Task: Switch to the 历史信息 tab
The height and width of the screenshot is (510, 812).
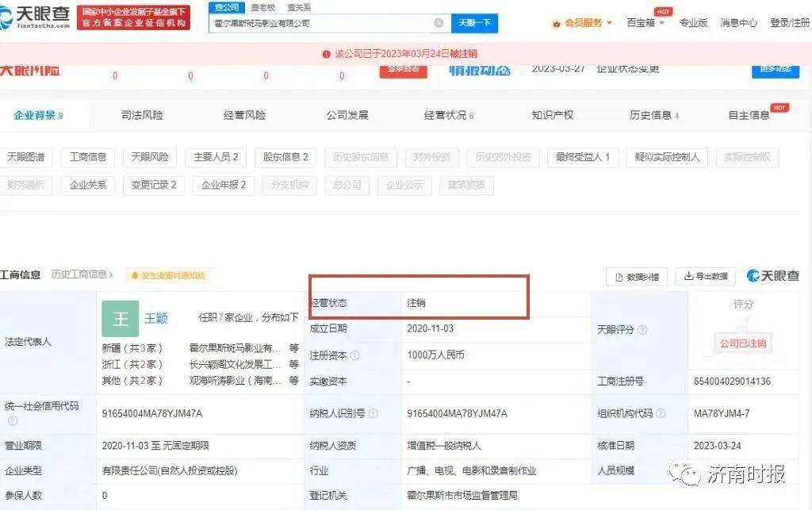Action: [654, 115]
